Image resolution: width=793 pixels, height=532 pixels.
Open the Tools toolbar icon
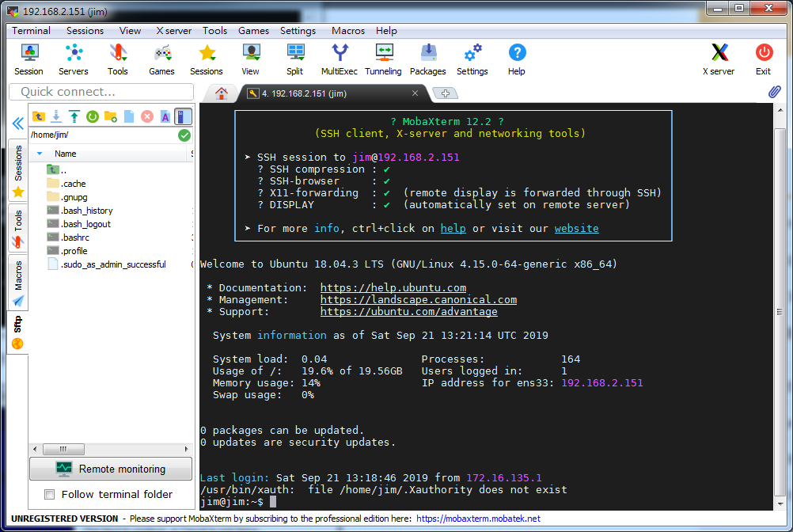(117, 59)
